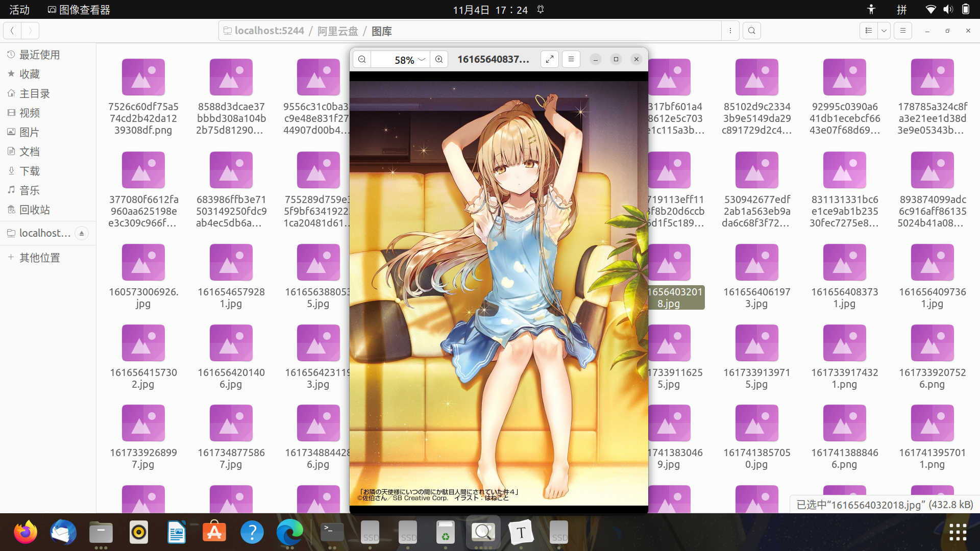Open 下载 folder in the sidebar
980x551 pixels.
tap(48, 171)
